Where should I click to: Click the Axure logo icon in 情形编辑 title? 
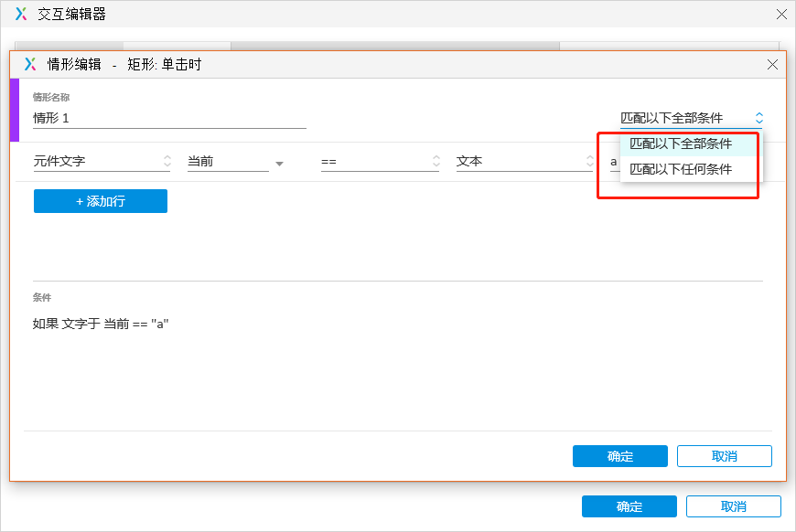[30, 64]
